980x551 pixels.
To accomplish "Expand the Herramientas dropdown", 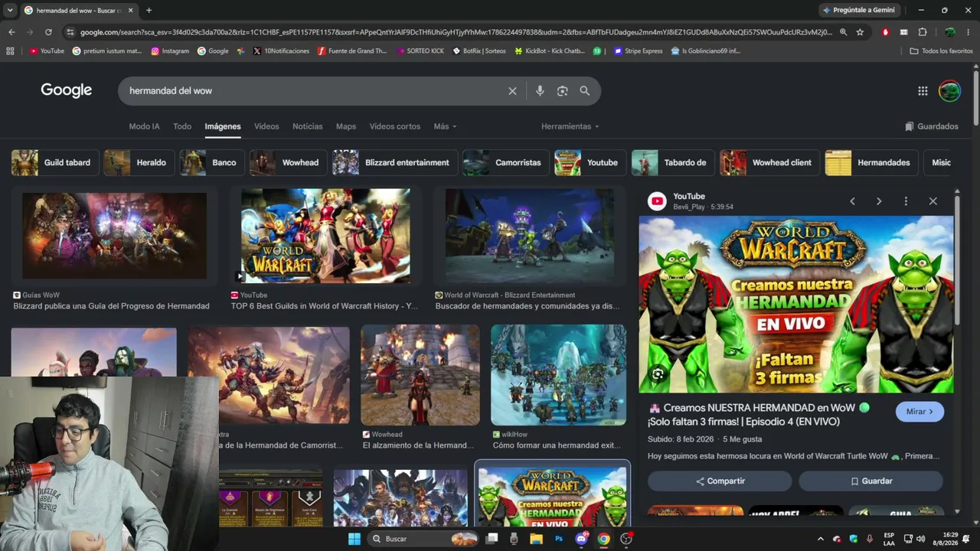I will (570, 126).
